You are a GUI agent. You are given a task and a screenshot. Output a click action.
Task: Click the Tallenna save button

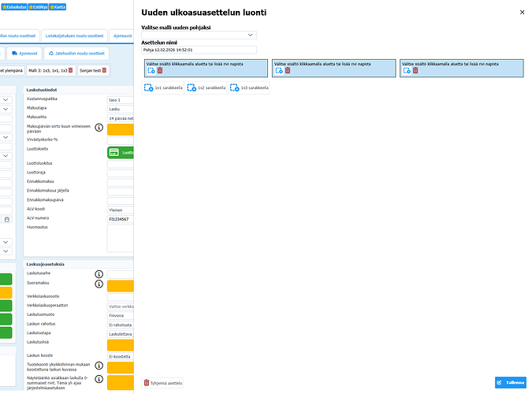(x=509, y=383)
